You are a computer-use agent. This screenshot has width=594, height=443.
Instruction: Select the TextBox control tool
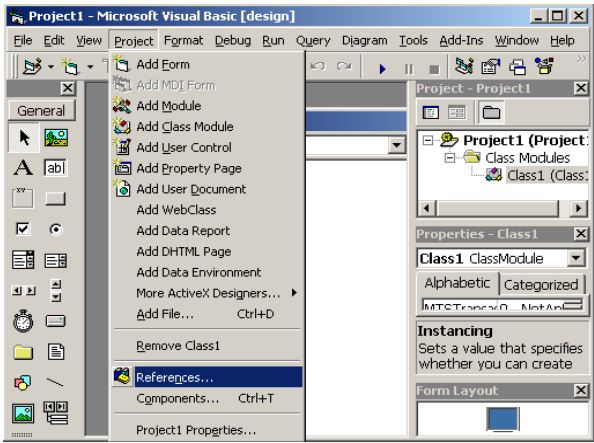tap(56, 167)
